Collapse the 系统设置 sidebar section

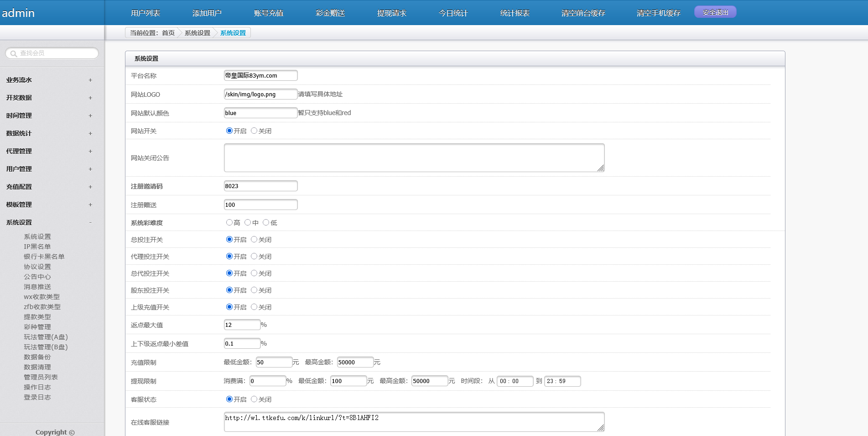(x=49, y=222)
